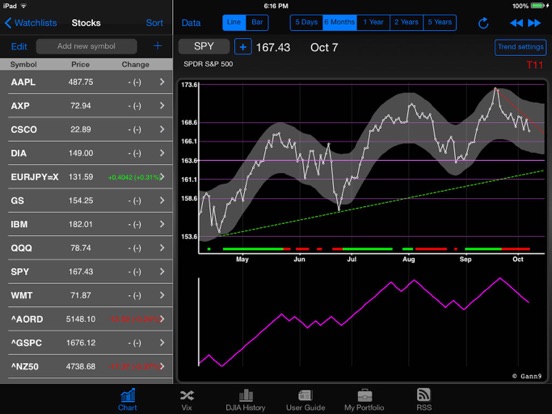
Task: Open the Vix tab
Action: click(x=187, y=400)
